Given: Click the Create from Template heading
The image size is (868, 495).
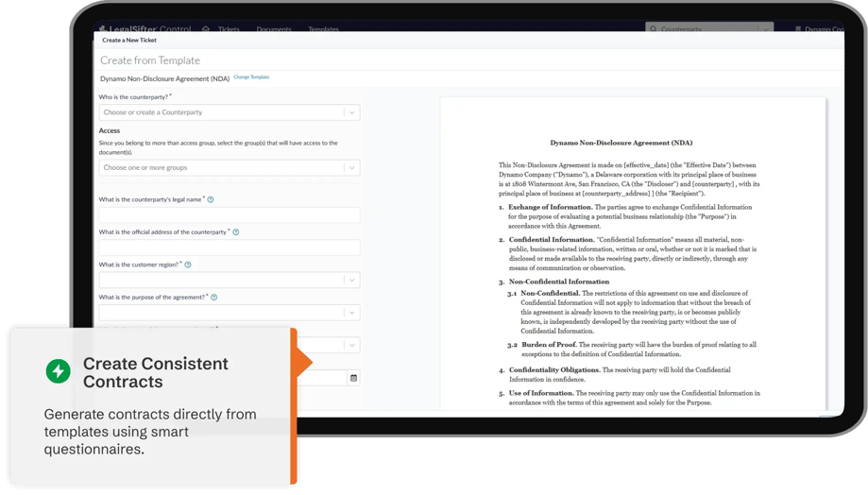Looking at the screenshot, I should 150,60.
